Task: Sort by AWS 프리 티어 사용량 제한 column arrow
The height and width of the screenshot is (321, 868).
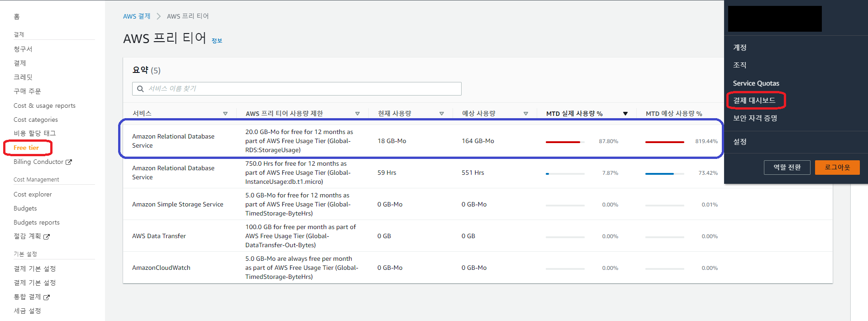Action: pos(358,114)
